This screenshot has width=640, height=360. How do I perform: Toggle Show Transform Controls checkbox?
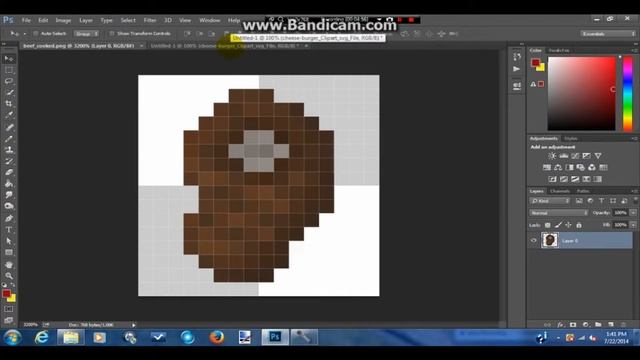111,33
